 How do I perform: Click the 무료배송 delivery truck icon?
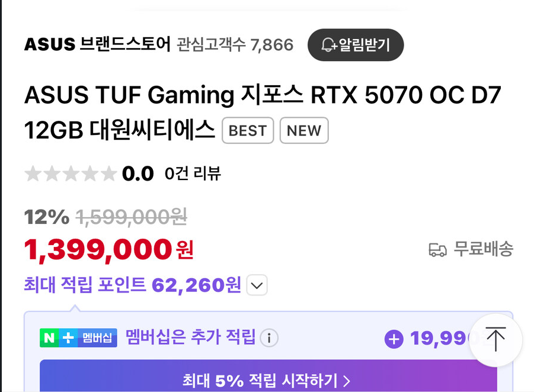pyautogui.click(x=437, y=249)
